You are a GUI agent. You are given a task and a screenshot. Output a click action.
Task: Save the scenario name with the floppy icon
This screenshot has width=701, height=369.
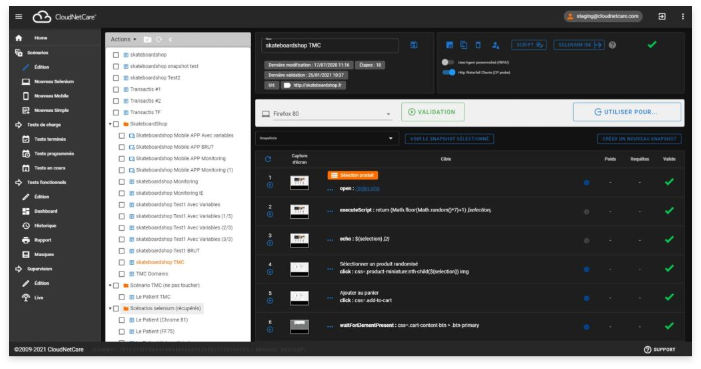click(414, 45)
